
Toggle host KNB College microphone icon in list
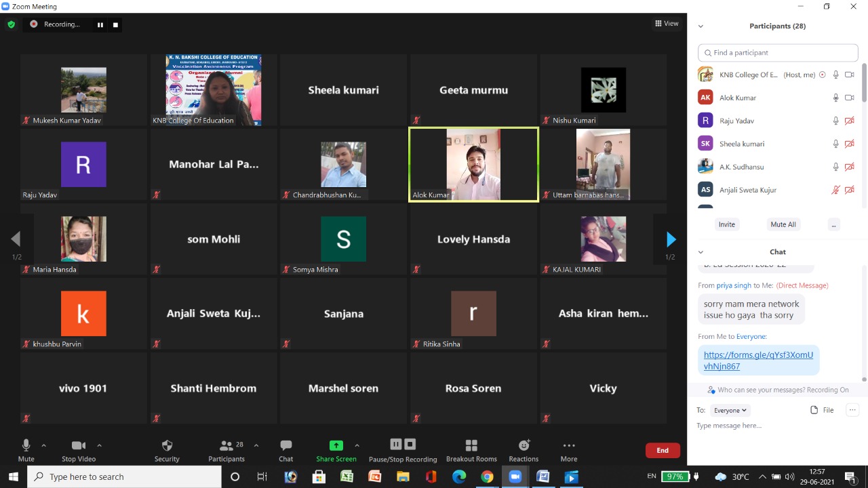pyautogui.click(x=836, y=75)
